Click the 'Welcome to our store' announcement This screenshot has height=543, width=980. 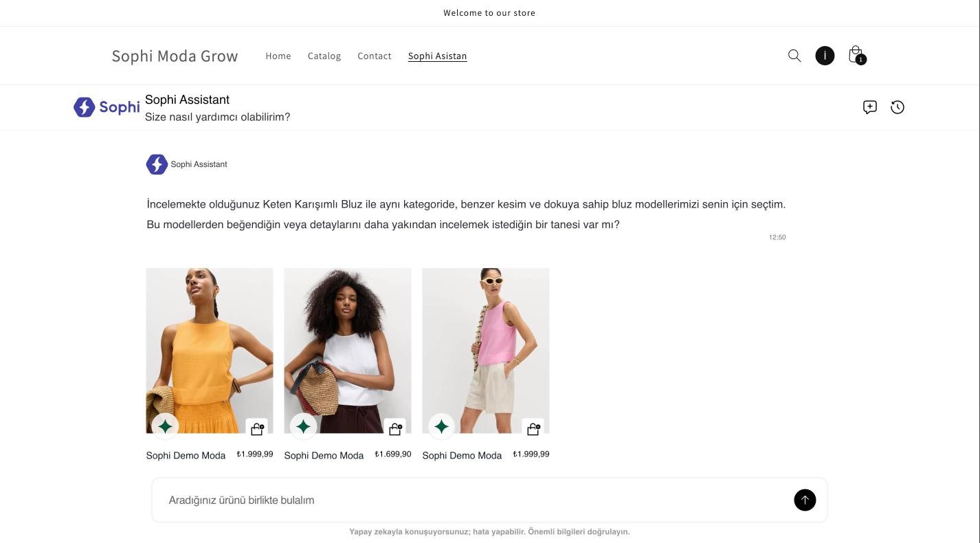click(489, 12)
